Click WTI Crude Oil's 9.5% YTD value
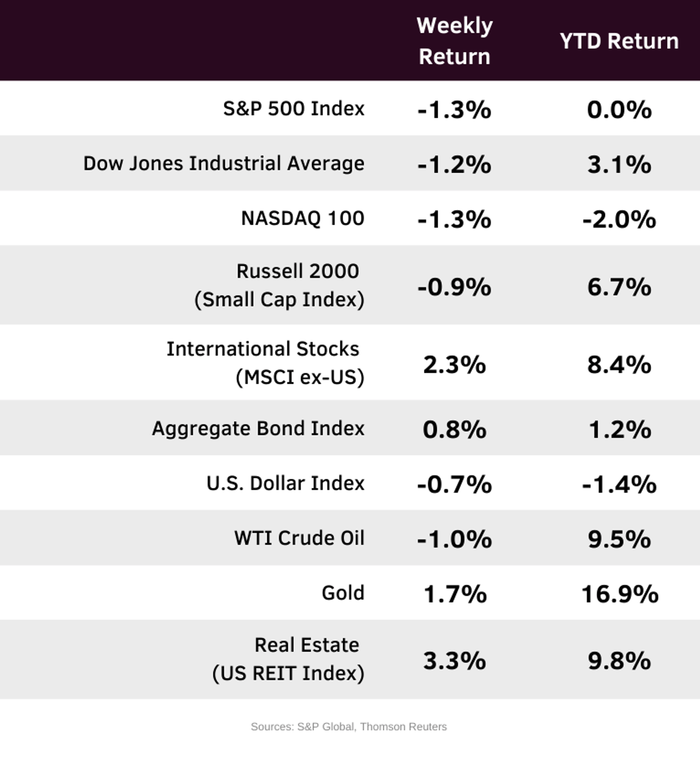 [x=619, y=539]
